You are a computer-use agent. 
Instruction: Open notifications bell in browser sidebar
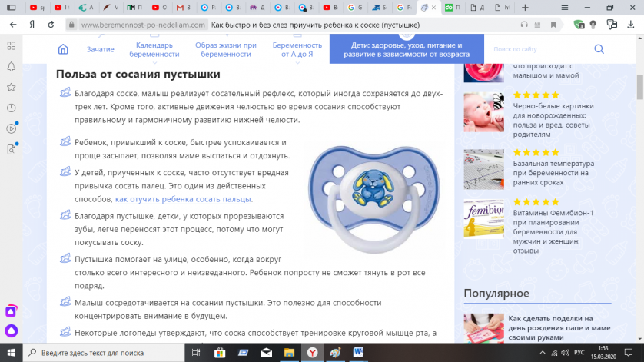12,67
